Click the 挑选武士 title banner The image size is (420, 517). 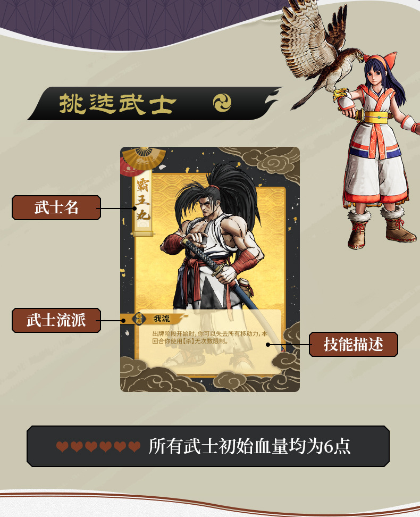pos(155,103)
